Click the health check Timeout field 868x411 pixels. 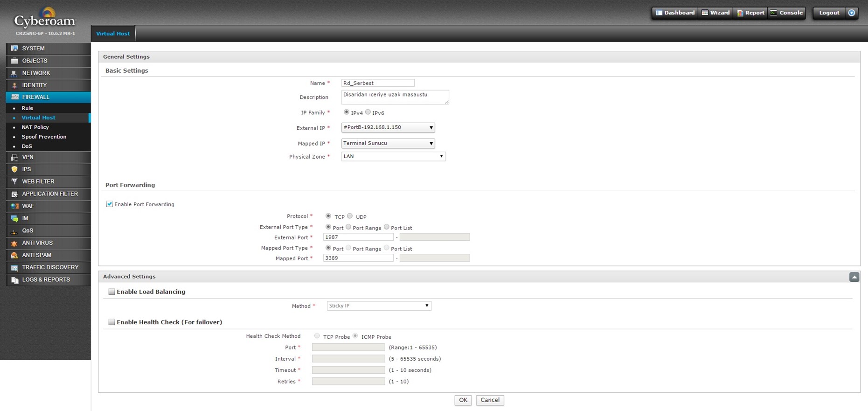348,370
